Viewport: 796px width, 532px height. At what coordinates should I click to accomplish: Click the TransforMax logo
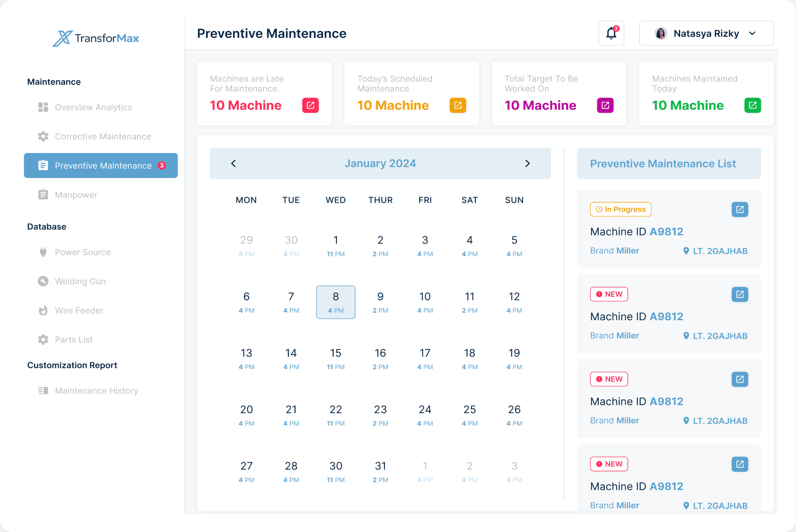tap(96, 38)
